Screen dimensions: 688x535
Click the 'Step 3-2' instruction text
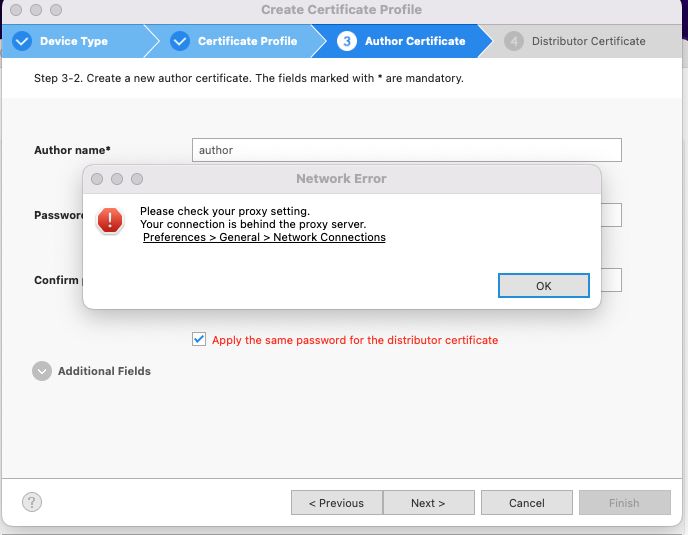pyautogui.click(x=249, y=78)
